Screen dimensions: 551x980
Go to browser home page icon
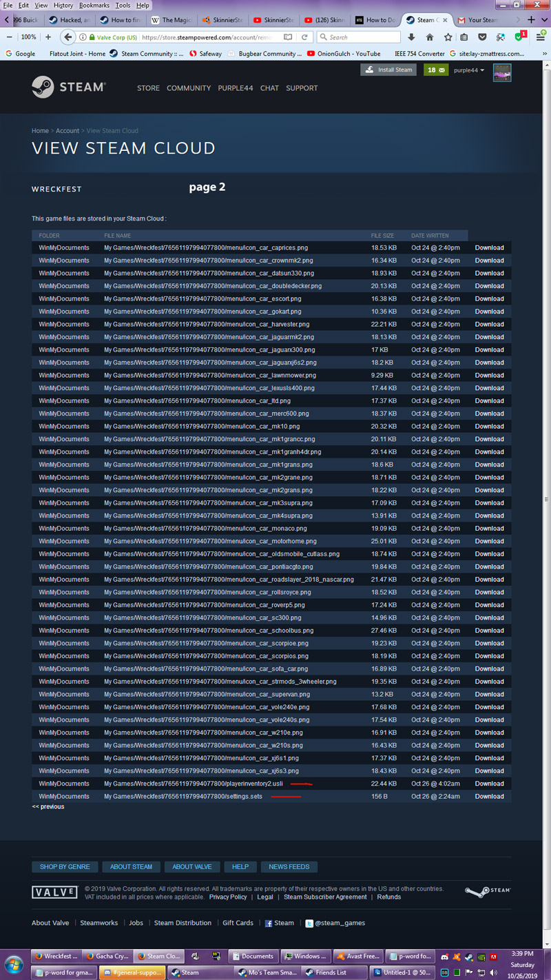coord(430,37)
